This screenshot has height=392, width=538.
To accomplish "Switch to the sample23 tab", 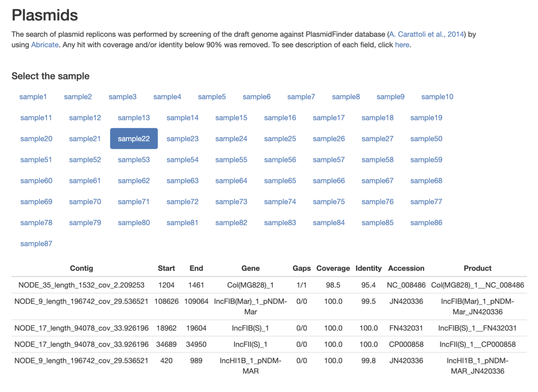I will (182, 139).
